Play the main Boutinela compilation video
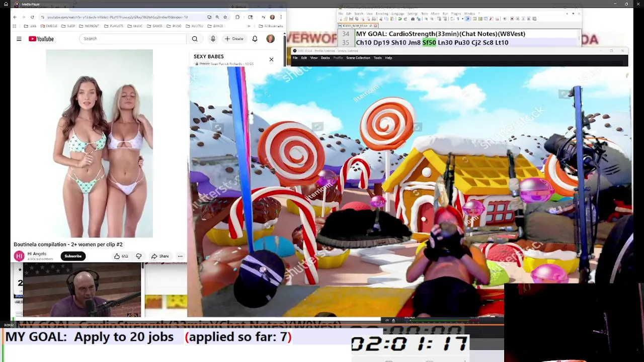 point(99,143)
